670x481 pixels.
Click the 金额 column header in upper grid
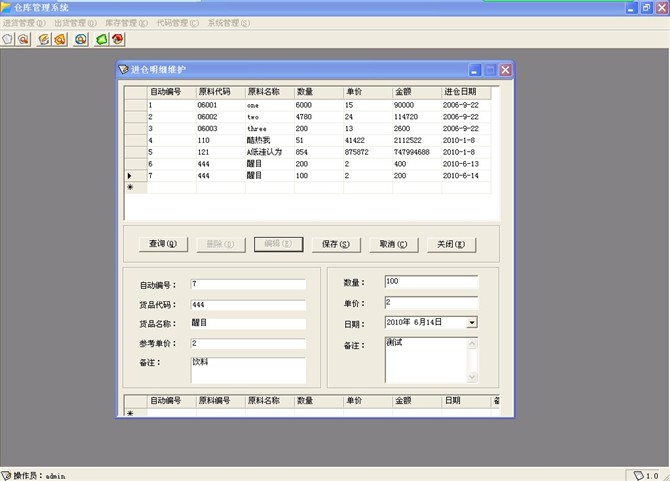coord(417,92)
